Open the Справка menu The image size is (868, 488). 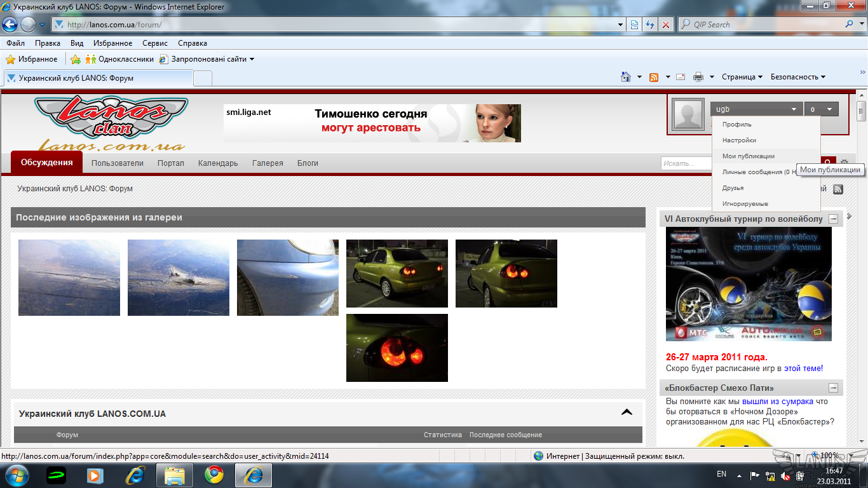193,43
